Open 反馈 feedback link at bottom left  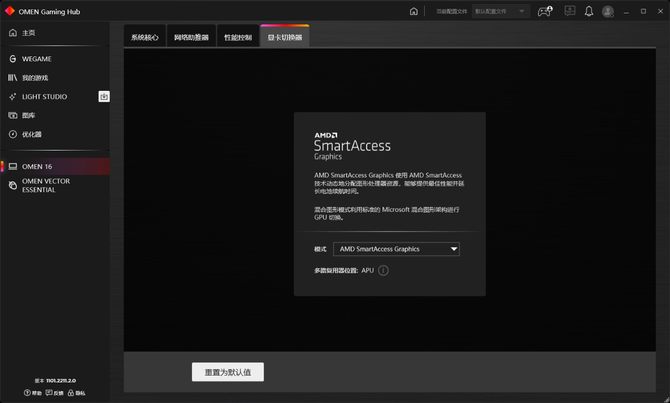pos(54,393)
